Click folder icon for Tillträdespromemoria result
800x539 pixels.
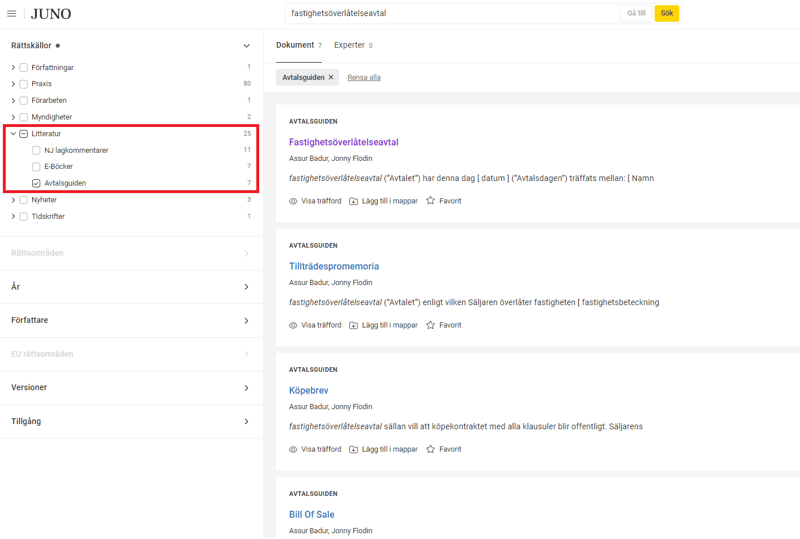tap(353, 325)
